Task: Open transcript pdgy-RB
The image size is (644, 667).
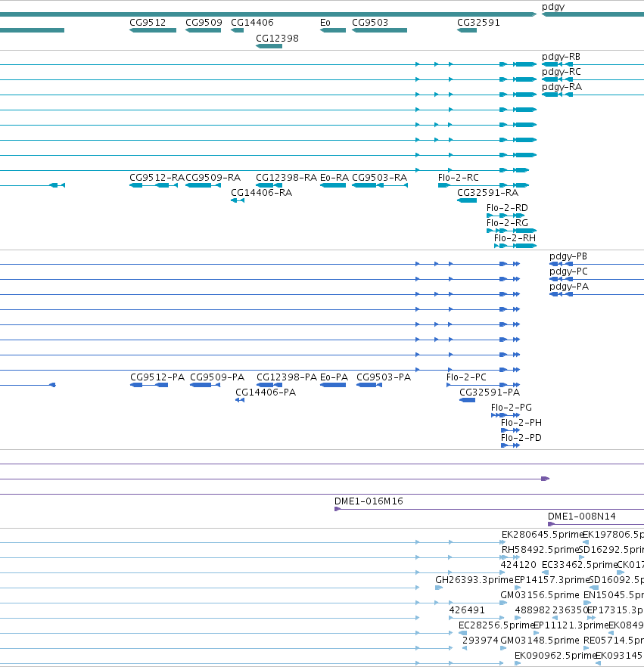Action: 593,65
